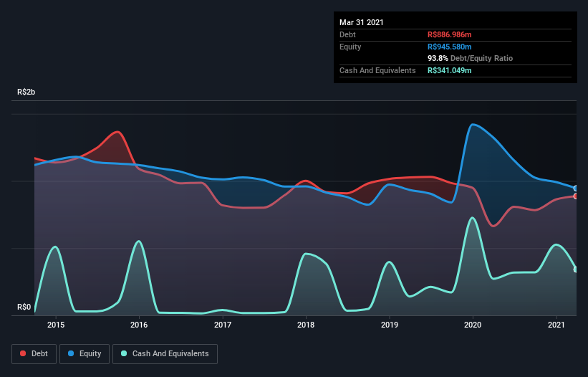Click the Debt value R$886.986m

click(x=450, y=34)
